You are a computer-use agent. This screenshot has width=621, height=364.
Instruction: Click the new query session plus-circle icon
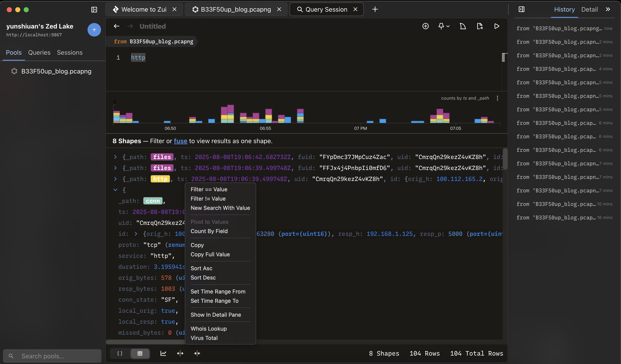(x=425, y=26)
